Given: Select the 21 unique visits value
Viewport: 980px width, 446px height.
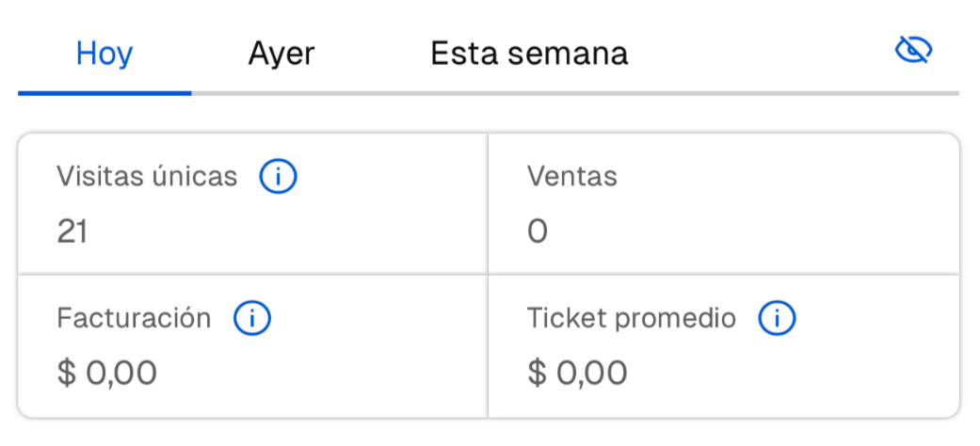Looking at the screenshot, I should 72,231.
